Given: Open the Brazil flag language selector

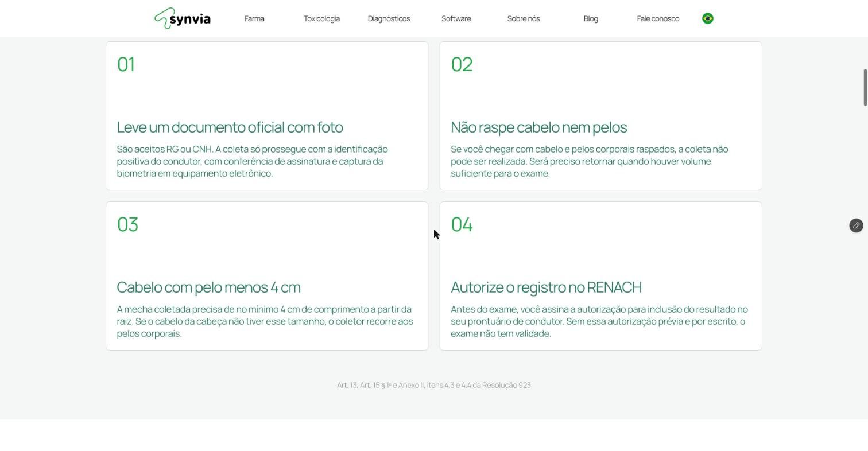Looking at the screenshot, I should (708, 18).
